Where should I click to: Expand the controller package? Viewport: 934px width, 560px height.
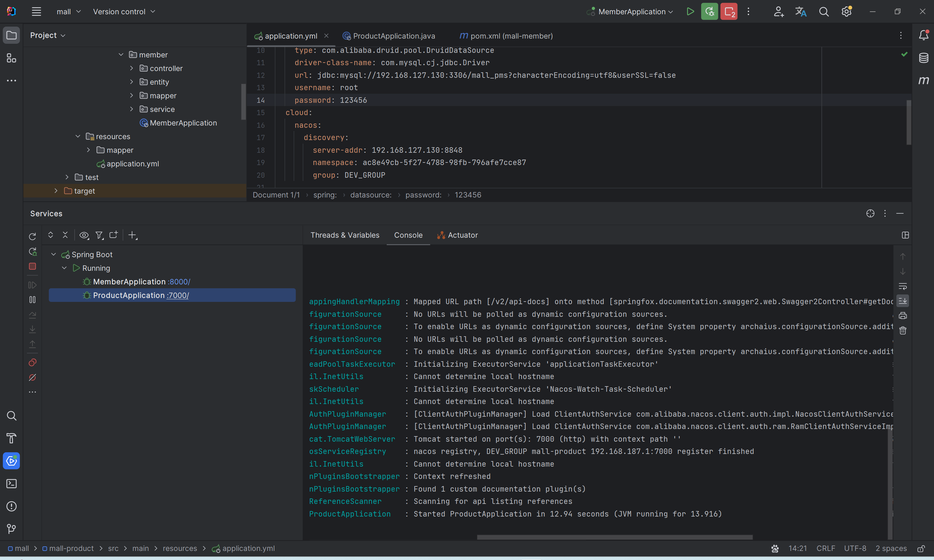(131, 68)
